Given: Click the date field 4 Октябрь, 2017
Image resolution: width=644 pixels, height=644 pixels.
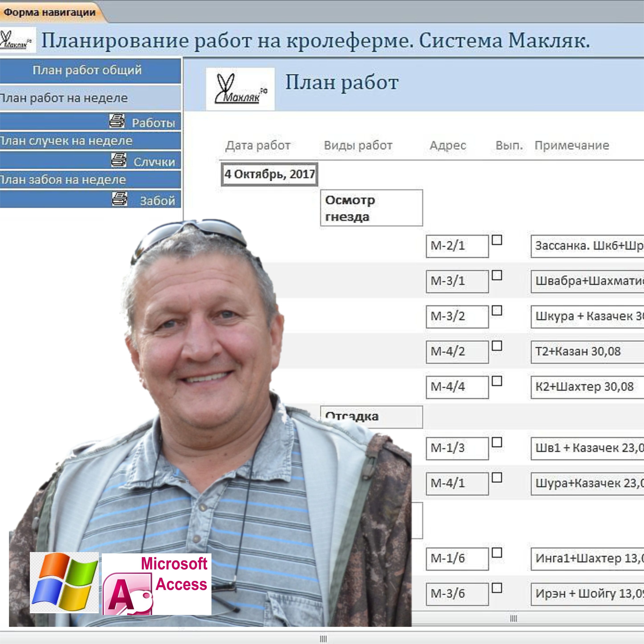Looking at the screenshot, I should (x=269, y=174).
